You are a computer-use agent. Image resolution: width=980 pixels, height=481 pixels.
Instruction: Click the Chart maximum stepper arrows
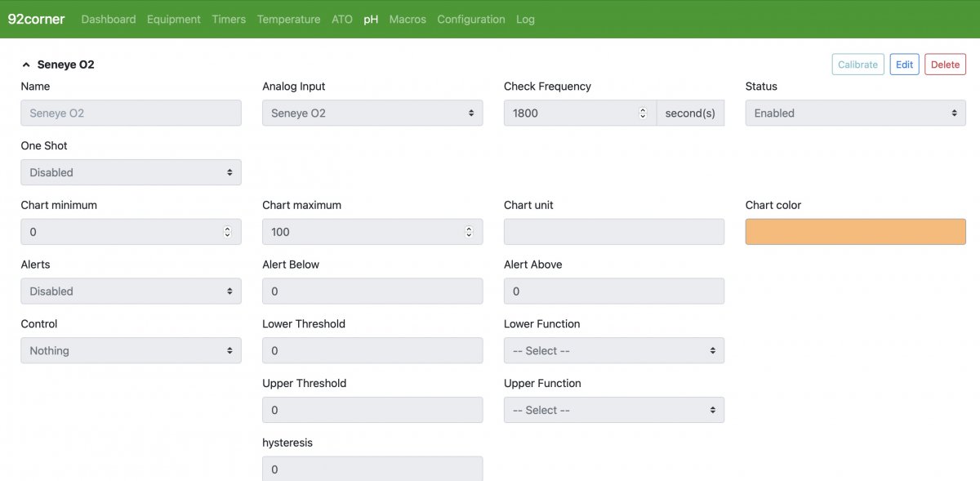[469, 232]
